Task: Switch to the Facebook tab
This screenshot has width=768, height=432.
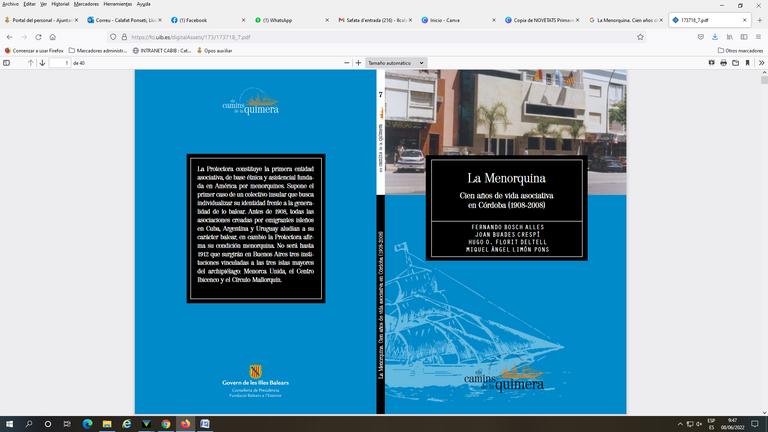Action: click(206, 20)
